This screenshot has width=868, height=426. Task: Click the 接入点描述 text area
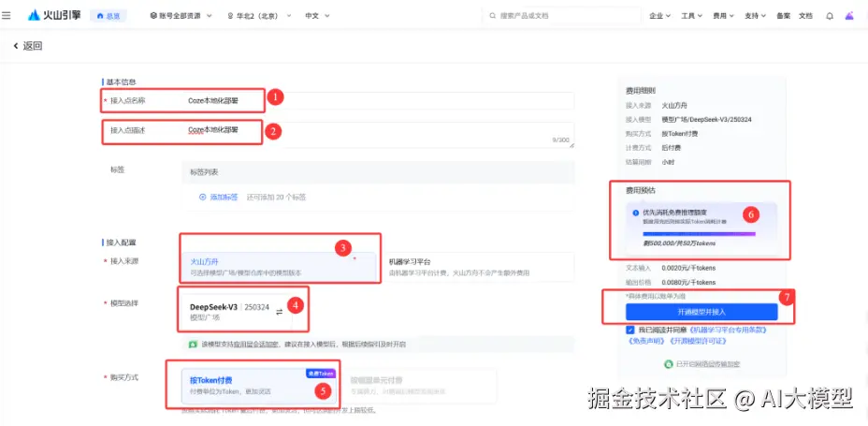pos(379,135)
